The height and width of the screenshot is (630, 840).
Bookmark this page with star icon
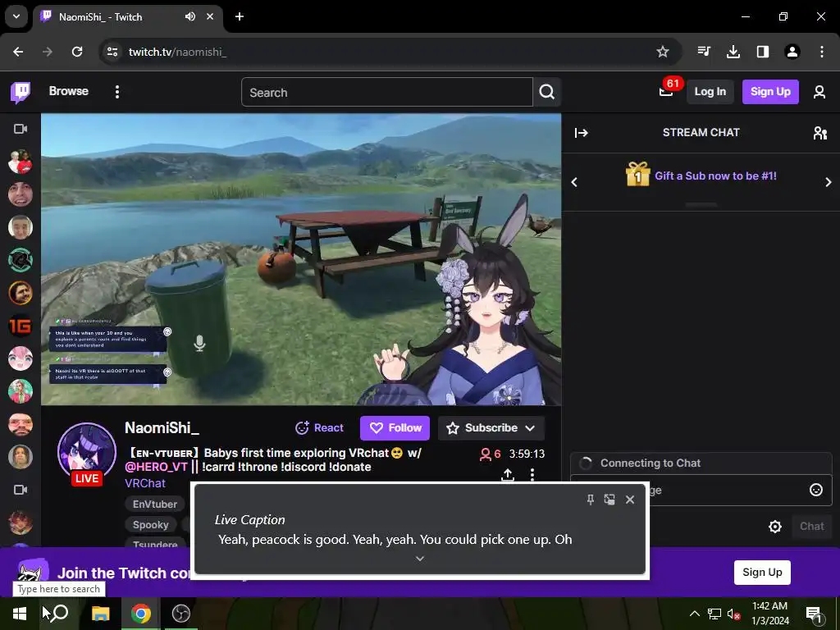663,52
